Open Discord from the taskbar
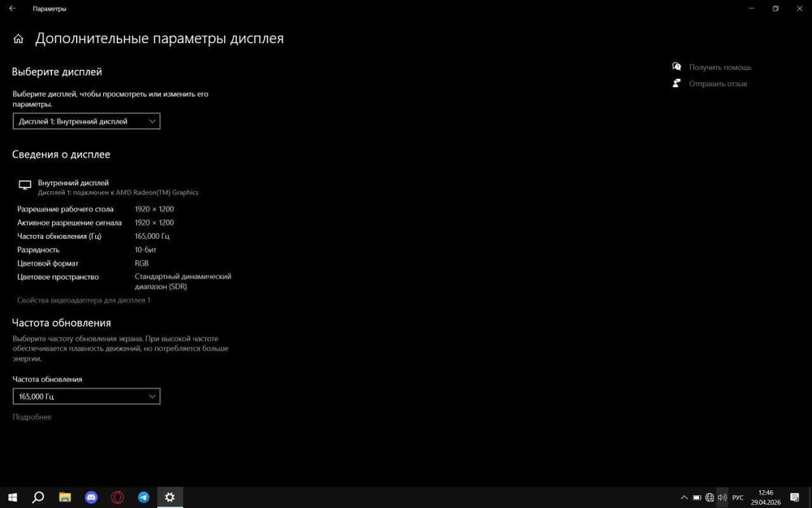Screen dimensions: 812x508 point(91,497)
